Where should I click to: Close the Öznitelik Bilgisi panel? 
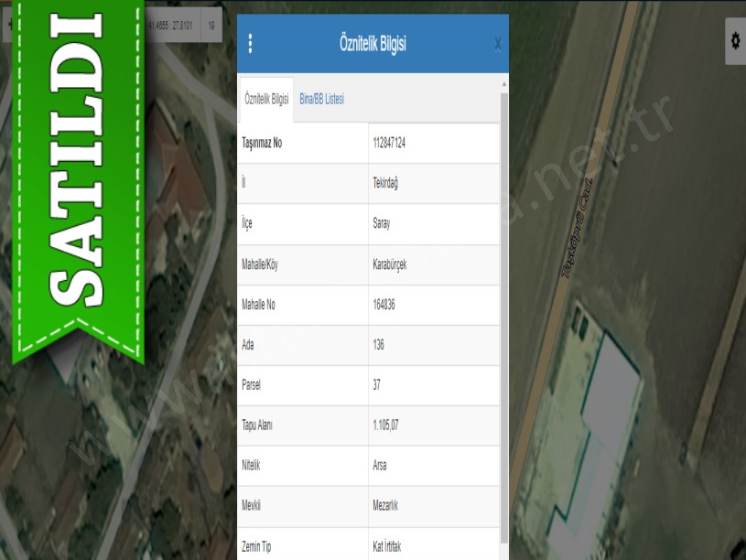click(497, 44)
